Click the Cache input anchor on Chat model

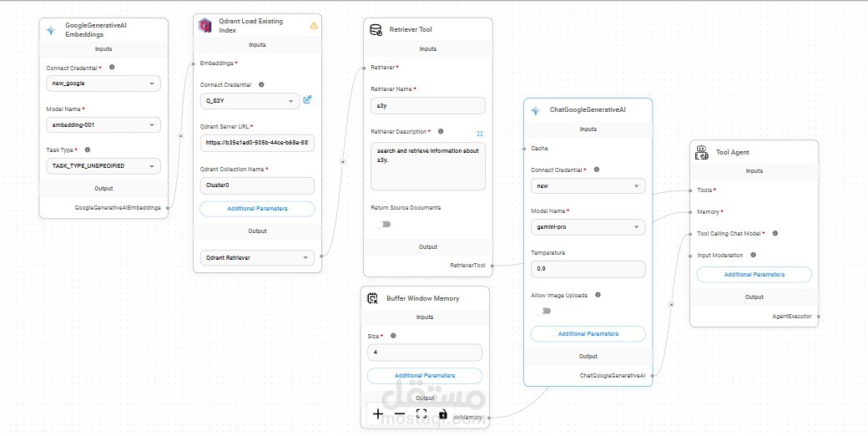click(524, 149)
